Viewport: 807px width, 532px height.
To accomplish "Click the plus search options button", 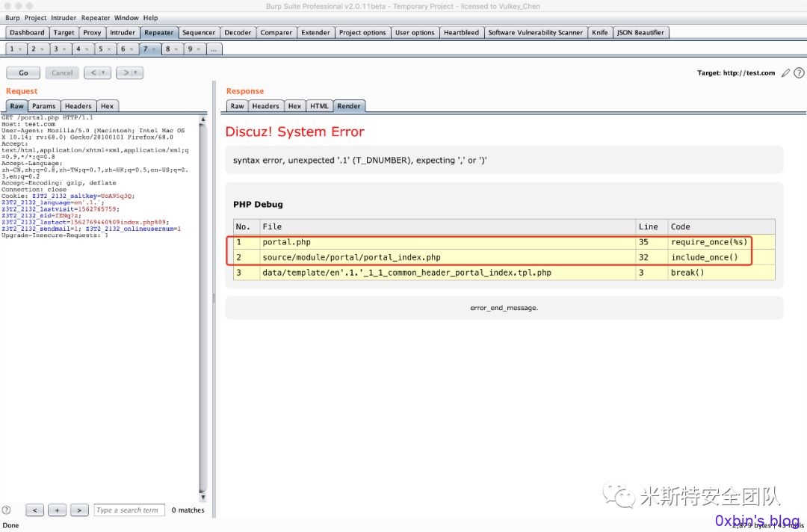I will [x=57, y=510].
